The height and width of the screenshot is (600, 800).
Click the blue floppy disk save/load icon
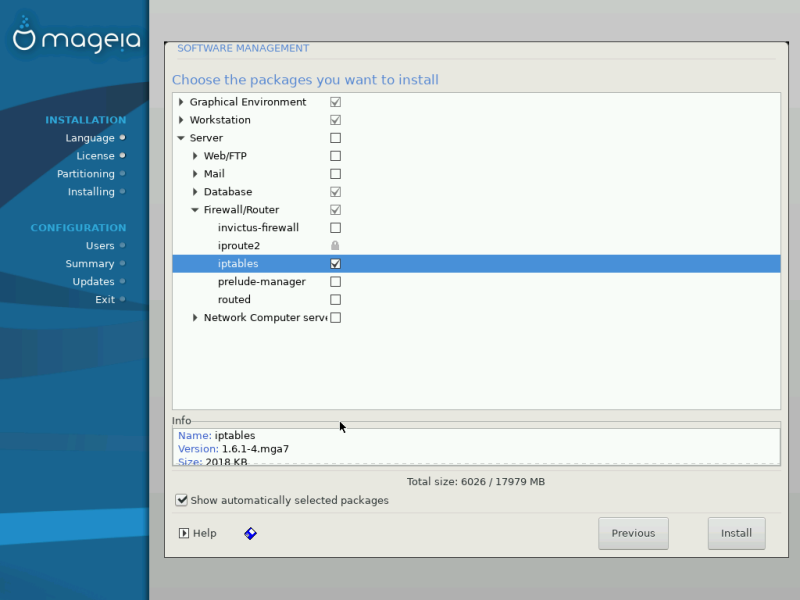tap(250, 534)
